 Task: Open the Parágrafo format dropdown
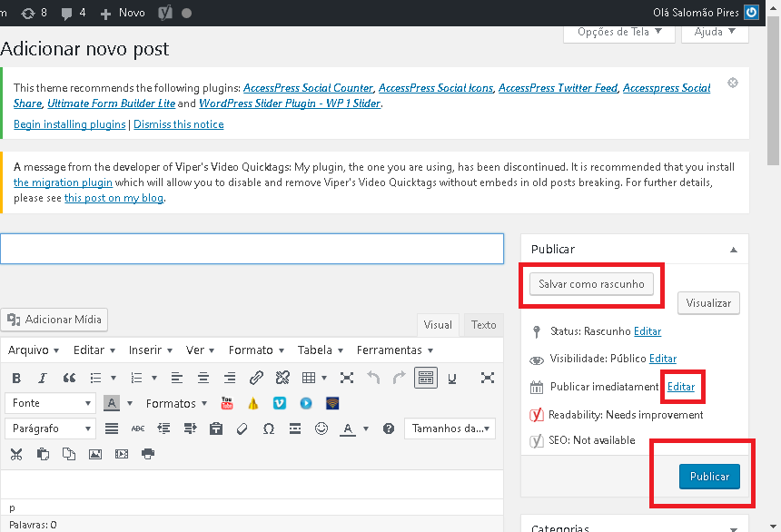pos(50,429)
